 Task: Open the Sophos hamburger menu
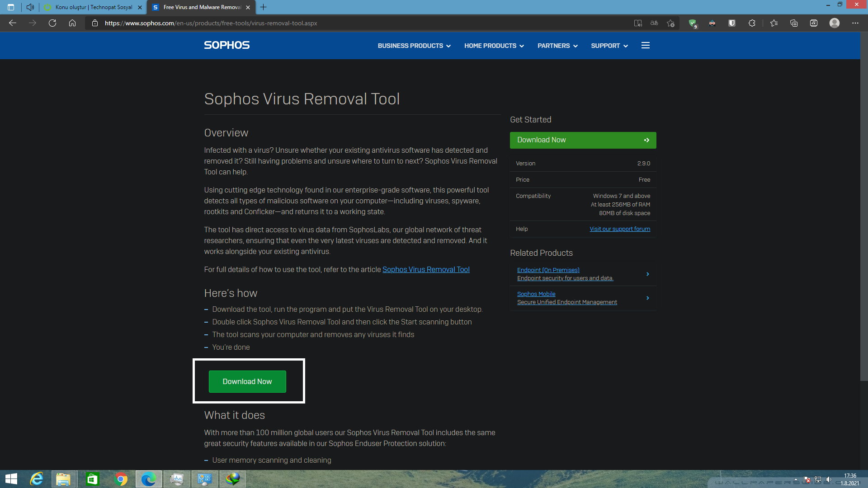pyautogui.click(x=646, y=45)
